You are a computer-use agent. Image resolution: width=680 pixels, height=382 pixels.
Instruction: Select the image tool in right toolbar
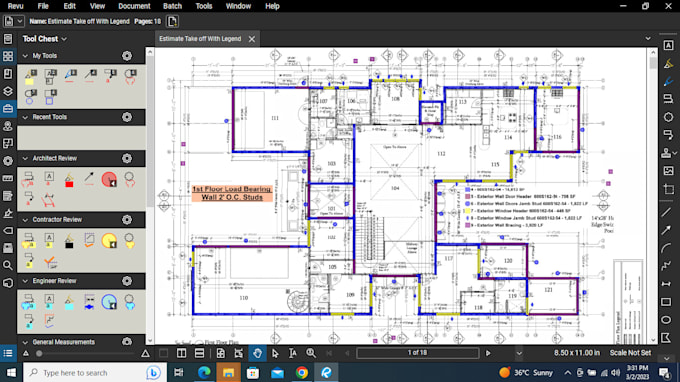click(668, 171)
